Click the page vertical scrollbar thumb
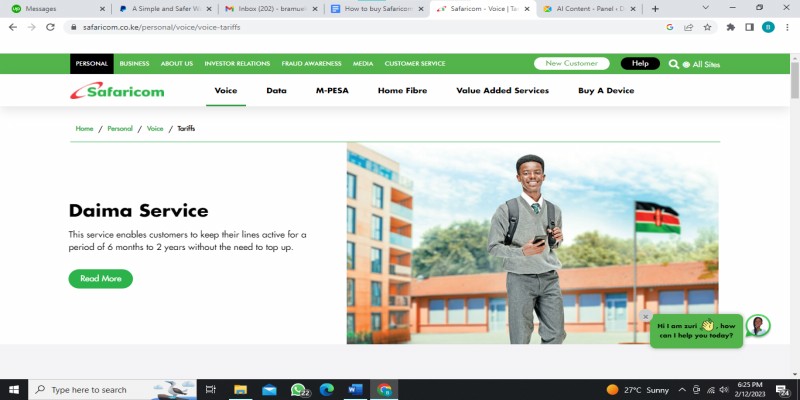Screen dimensions: 800x400 [x=795, y=81]
